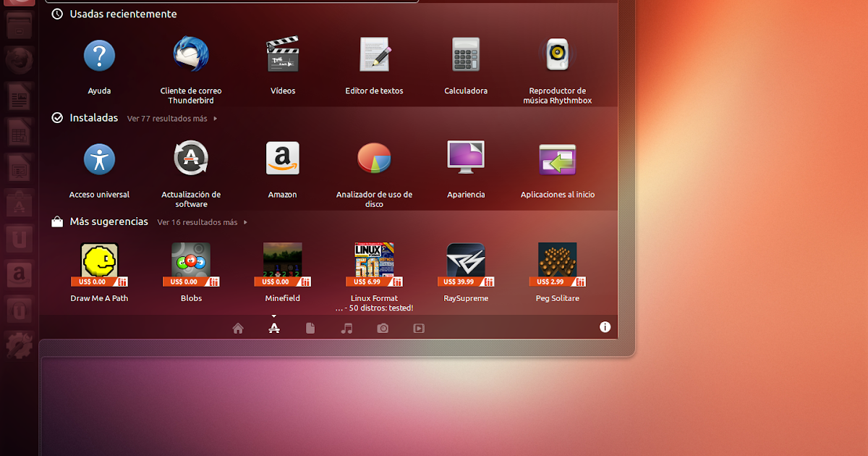Click the info icon in the lens bar
868x456 pixels.
point(605,327)
